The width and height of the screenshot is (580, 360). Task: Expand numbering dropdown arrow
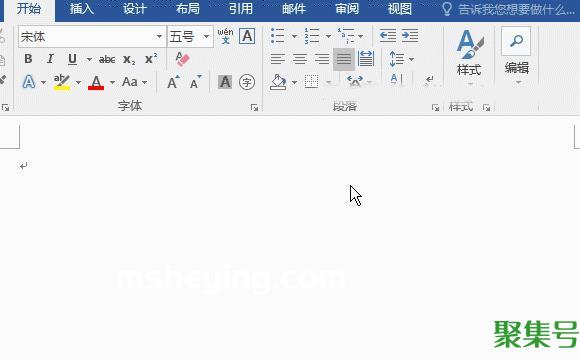328,36
